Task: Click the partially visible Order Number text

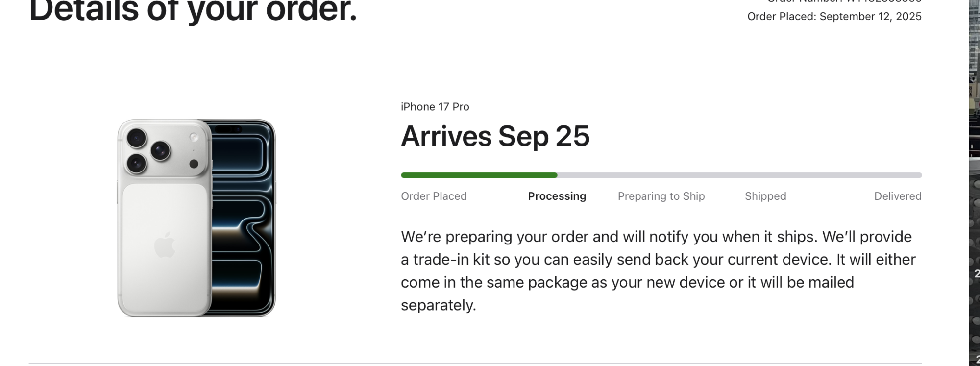Action: point(844,1)
